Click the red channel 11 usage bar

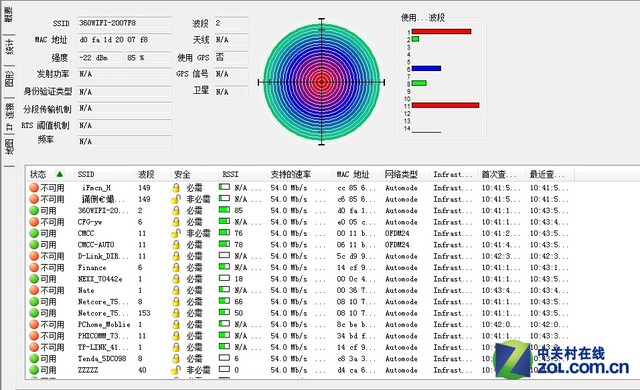445,105
